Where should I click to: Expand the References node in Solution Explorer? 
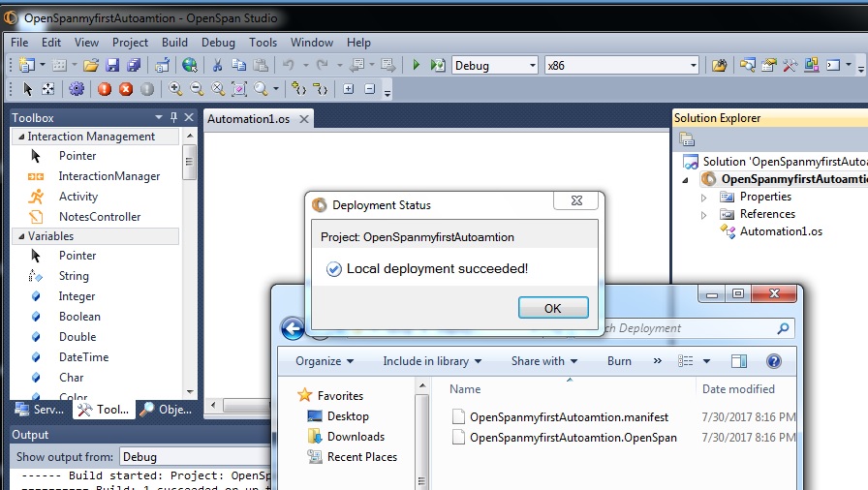[703, 215]
